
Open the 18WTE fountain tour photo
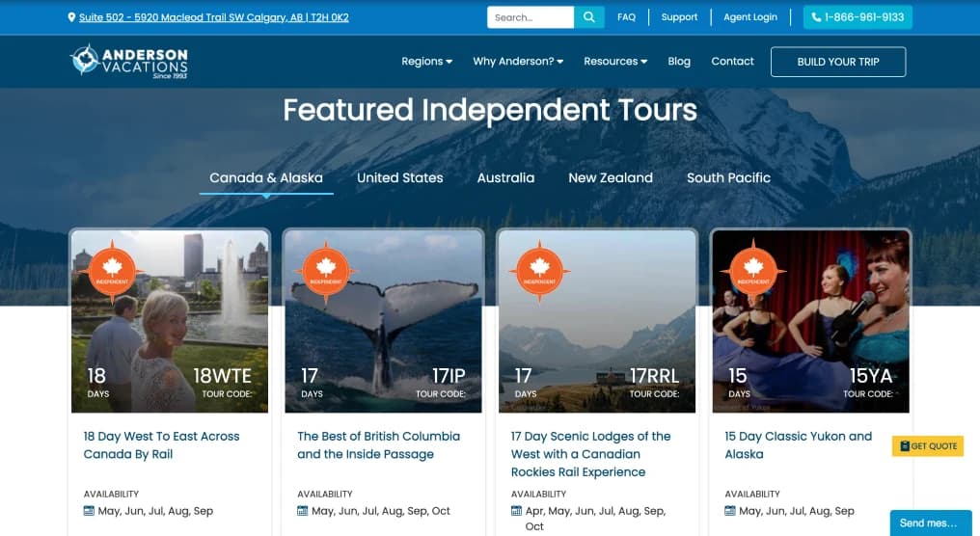(170, 321)
